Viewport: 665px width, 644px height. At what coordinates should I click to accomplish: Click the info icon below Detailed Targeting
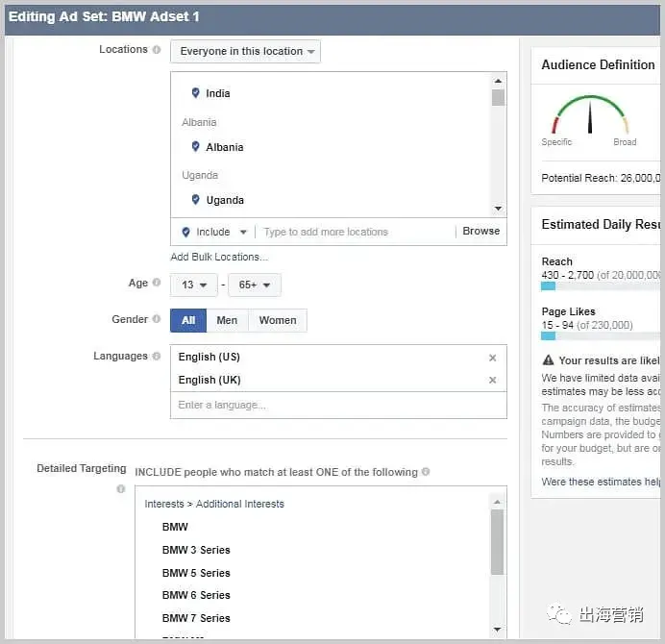pos(121,489)
